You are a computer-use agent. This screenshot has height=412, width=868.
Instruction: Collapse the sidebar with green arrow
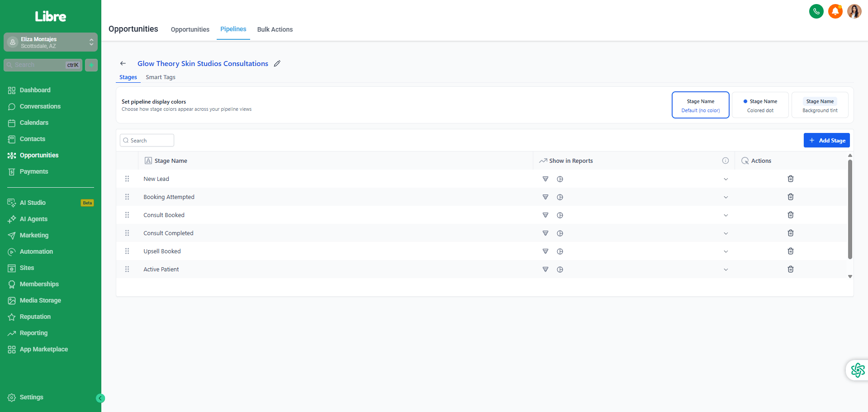pyautogui.click(x=100, y=398)
